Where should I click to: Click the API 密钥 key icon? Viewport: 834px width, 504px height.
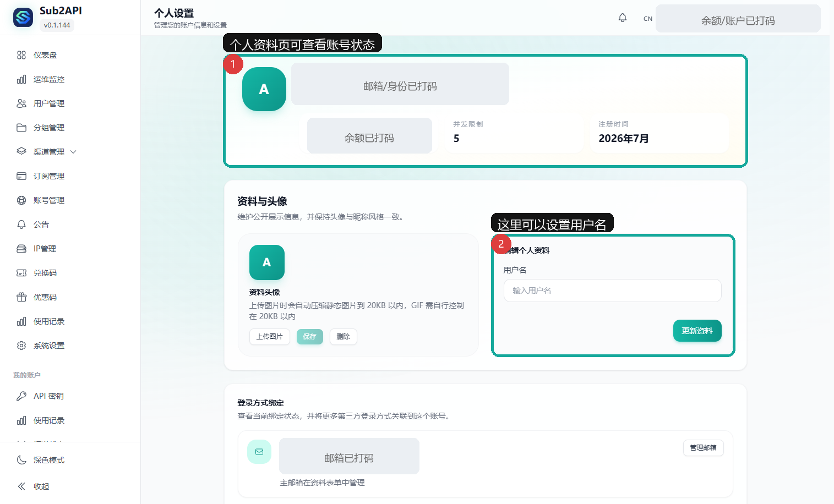click(21, 396)
